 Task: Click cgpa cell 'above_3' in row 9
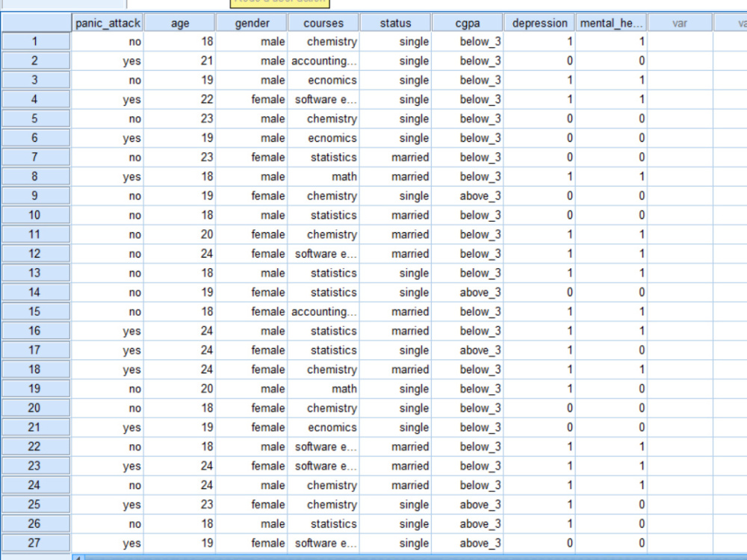468,196
